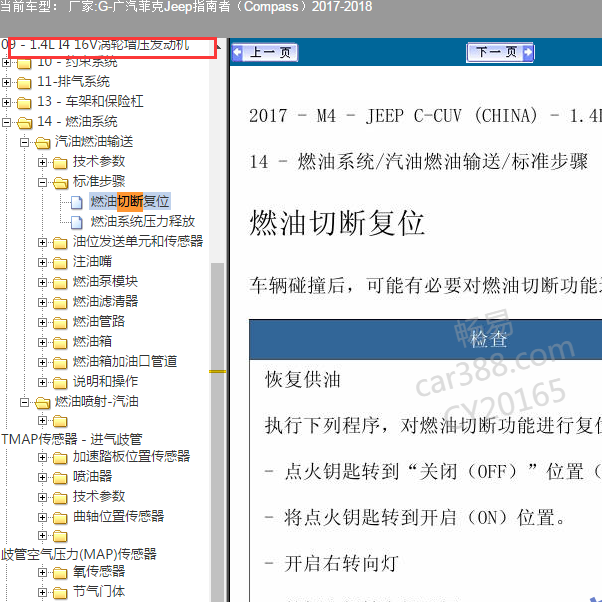This screenshot has width=602, height=602.
Task: Collapse the 标准步骤 node
Action: click(x=42, y=182)
